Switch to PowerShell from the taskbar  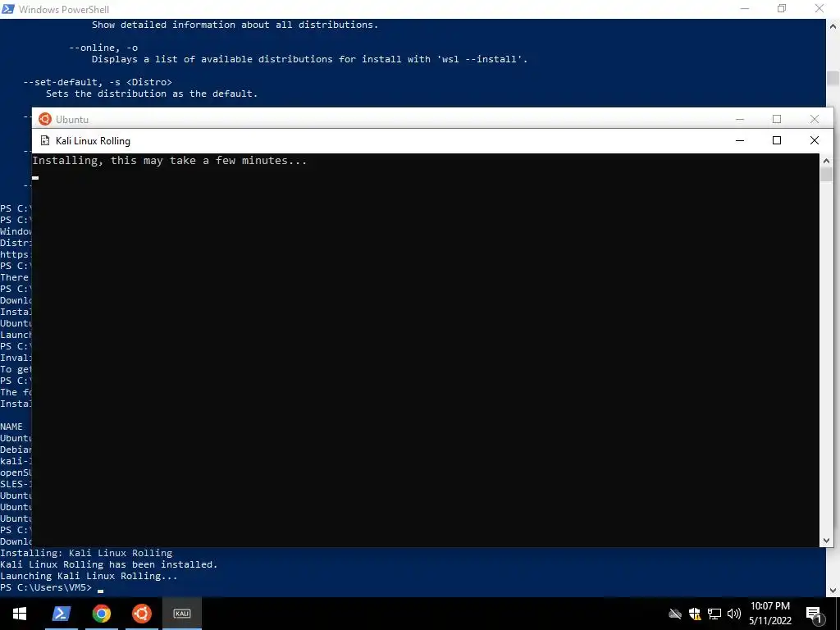click(61, 614)
